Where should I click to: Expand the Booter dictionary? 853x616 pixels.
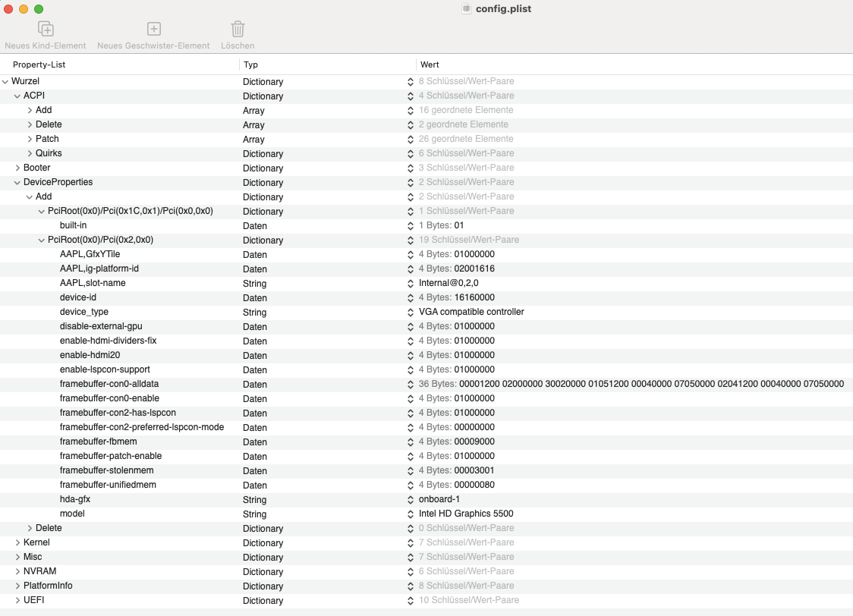(x=17, y=168)
